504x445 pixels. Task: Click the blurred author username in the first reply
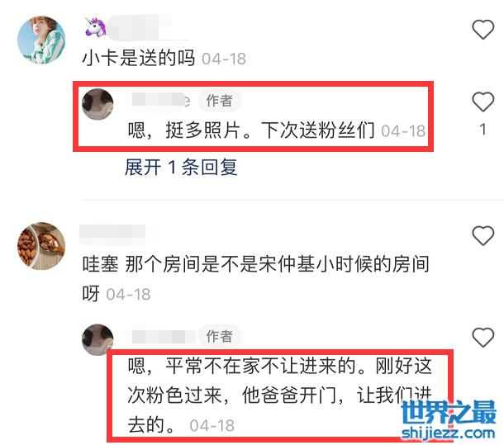[161, 100]
